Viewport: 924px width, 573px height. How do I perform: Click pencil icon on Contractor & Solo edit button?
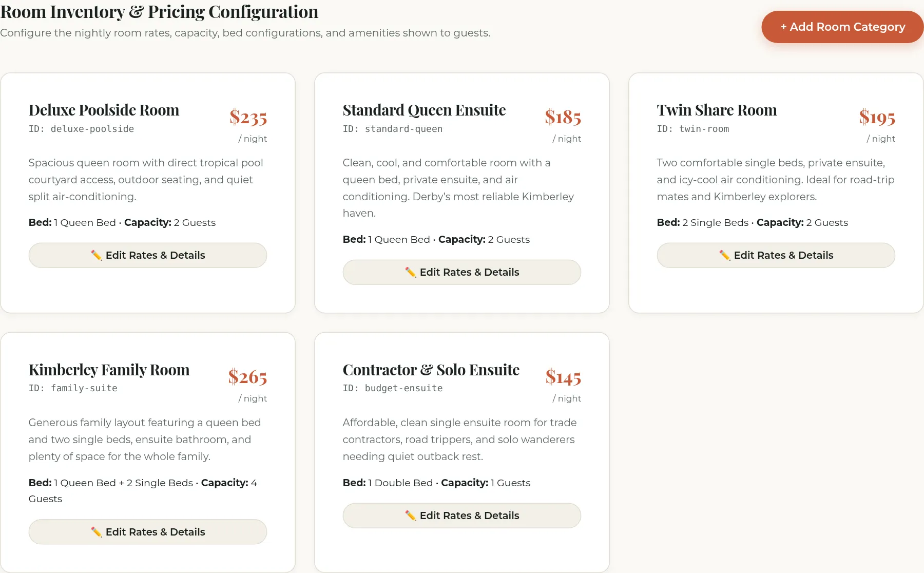point(411,515)
